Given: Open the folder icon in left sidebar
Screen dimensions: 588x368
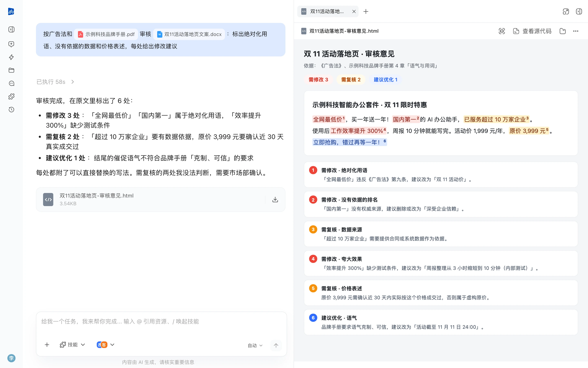Looking at the screenshot, I should tap(11, 70).
